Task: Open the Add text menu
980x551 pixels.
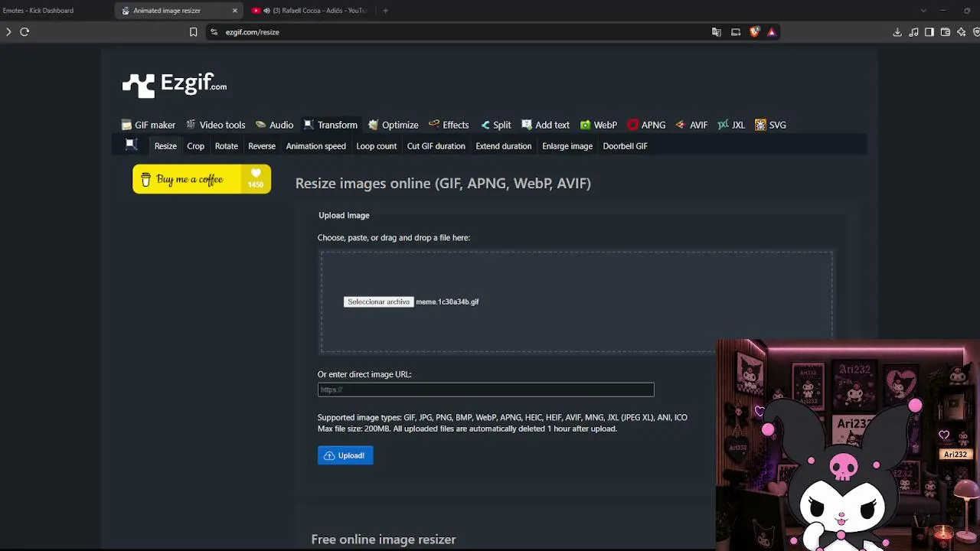Action: coord(545,125)
